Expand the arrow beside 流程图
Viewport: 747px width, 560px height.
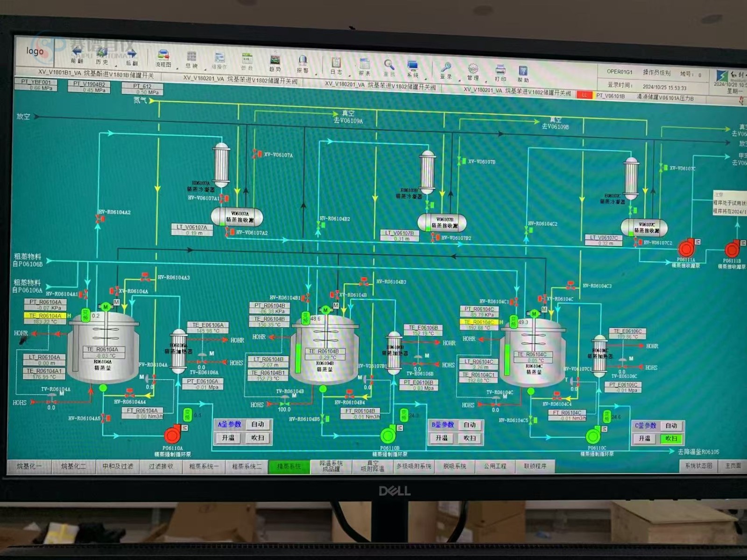tap(177, 68)
